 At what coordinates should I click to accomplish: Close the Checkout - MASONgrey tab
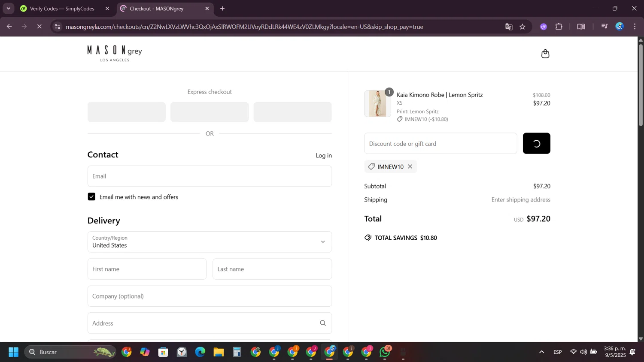click(x=207, y=9)
